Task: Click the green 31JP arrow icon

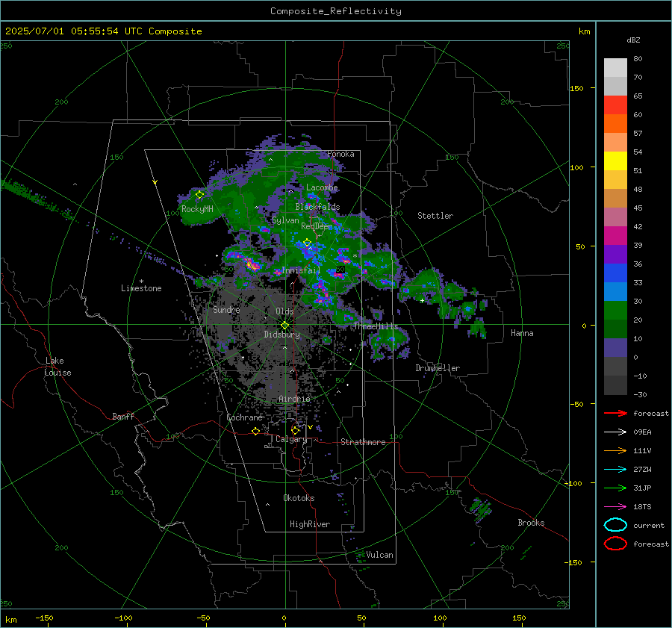Action: (x=615, y=488)
